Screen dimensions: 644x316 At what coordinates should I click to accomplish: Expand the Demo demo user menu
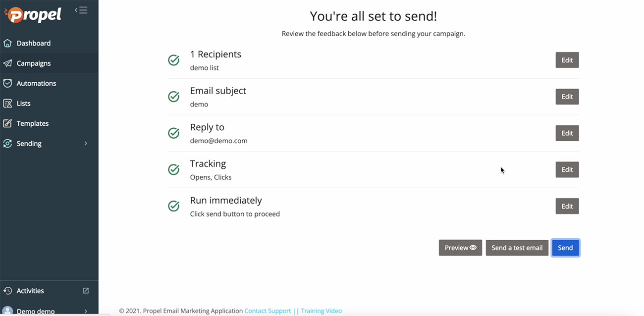point(86,311)
